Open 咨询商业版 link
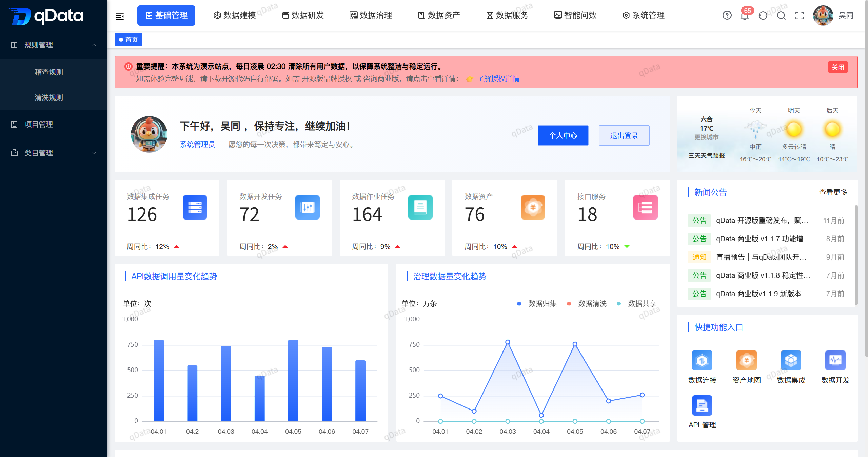The width and height of the screenshot is (868, 457). click(381, 79)
